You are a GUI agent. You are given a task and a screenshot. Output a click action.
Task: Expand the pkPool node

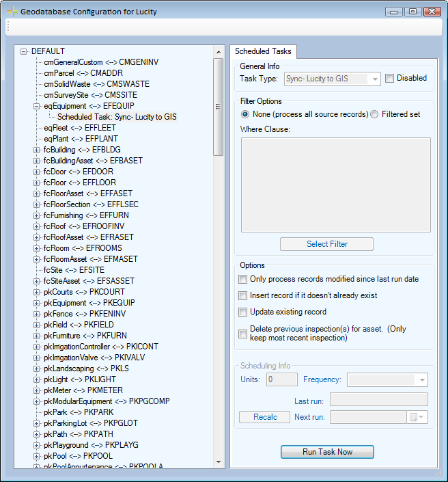(x=37, y=456)
